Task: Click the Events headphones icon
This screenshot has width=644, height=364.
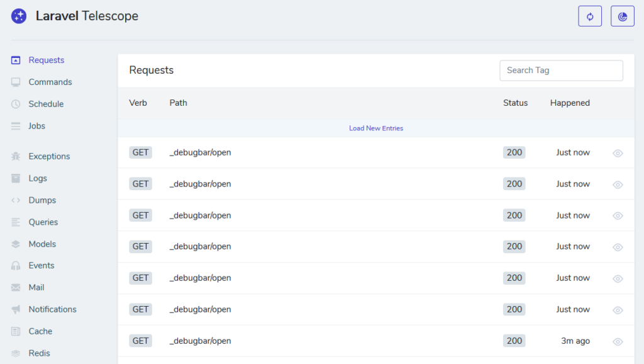Action: pos(16,266)
